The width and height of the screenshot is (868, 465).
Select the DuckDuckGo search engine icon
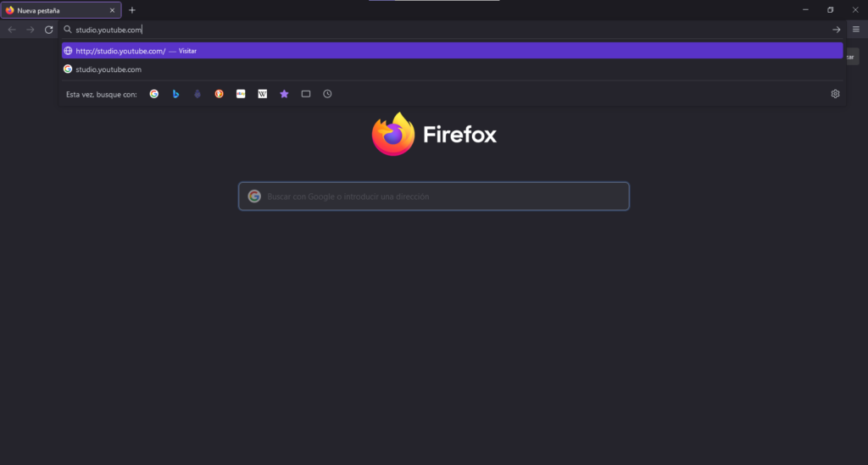click(x=220, y=94)
